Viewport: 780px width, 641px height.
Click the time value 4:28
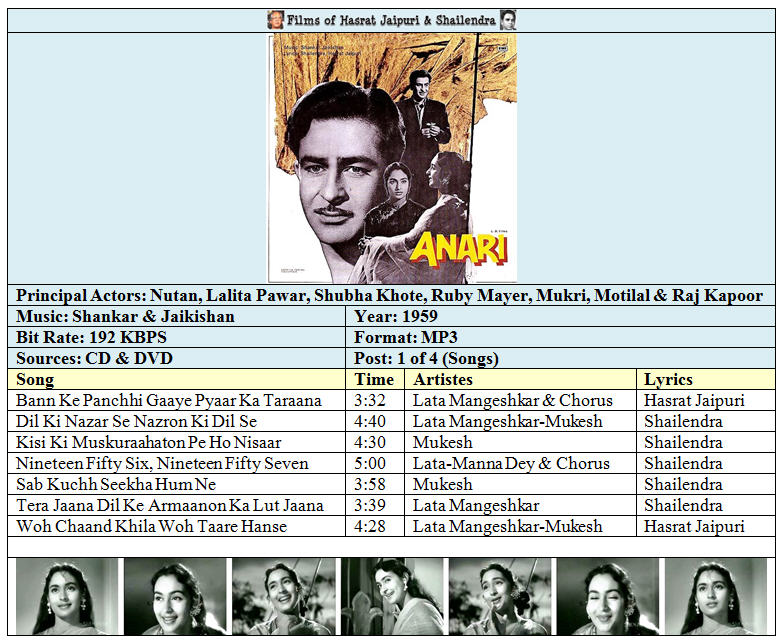coord(370,526)
